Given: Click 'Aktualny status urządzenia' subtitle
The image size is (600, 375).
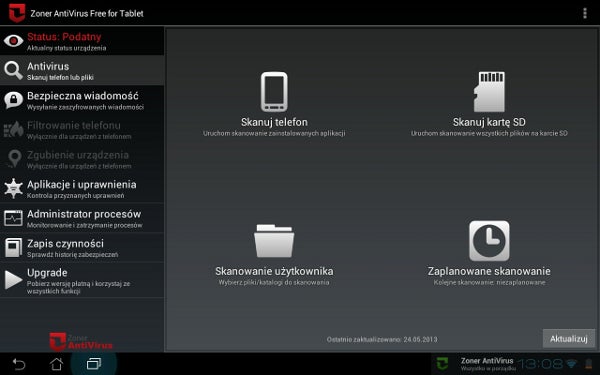Looking at the screenshot, I should pyautogui.click(x=66, y=48).
